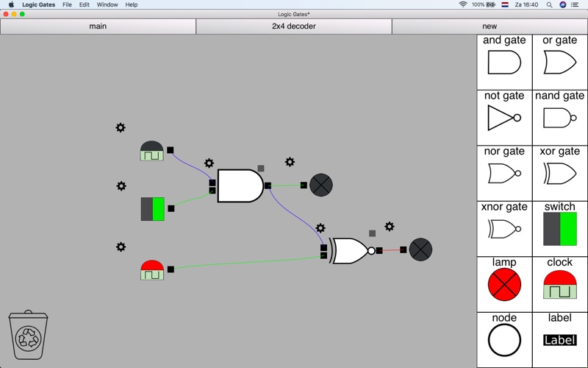Screen dimensions: 588x368
Task: Click the gray square above the XNOR gate
Action: (x=372, y=233)
